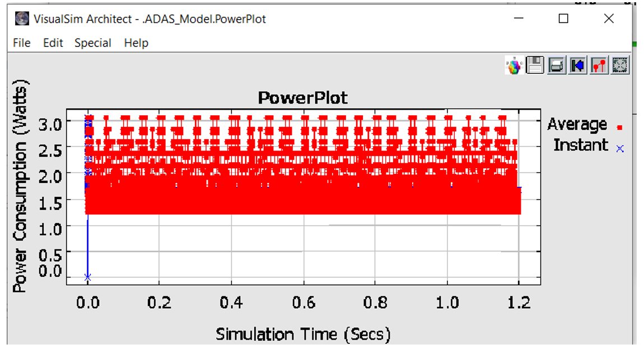Open the Special menu
This screenshot has height=349, width=644.
93,43
